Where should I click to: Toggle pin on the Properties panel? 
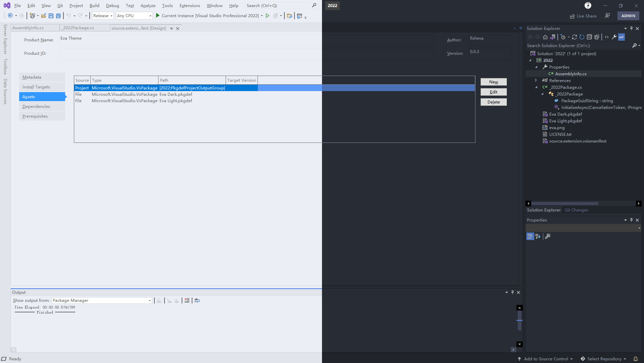pyautogui.click(x=631, y=220)
